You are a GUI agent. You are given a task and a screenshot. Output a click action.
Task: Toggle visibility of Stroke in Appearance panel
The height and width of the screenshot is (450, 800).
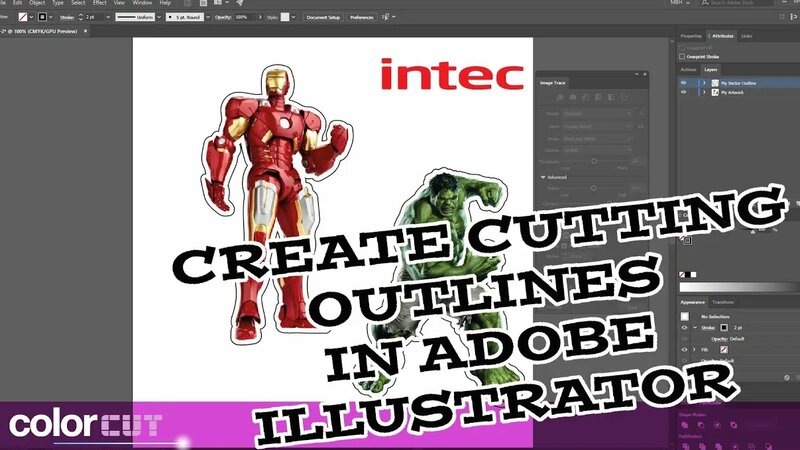pos(684,328)
